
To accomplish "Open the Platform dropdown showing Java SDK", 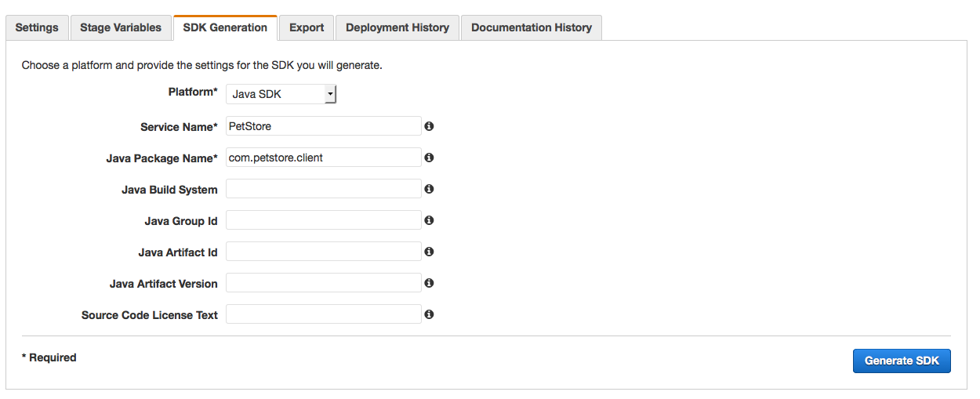I will (x=281, y=94).
